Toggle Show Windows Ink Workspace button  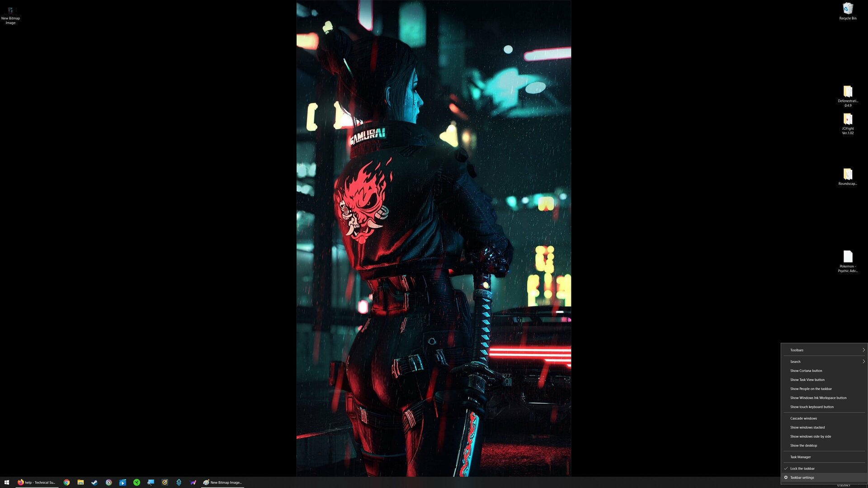point(824,398)
